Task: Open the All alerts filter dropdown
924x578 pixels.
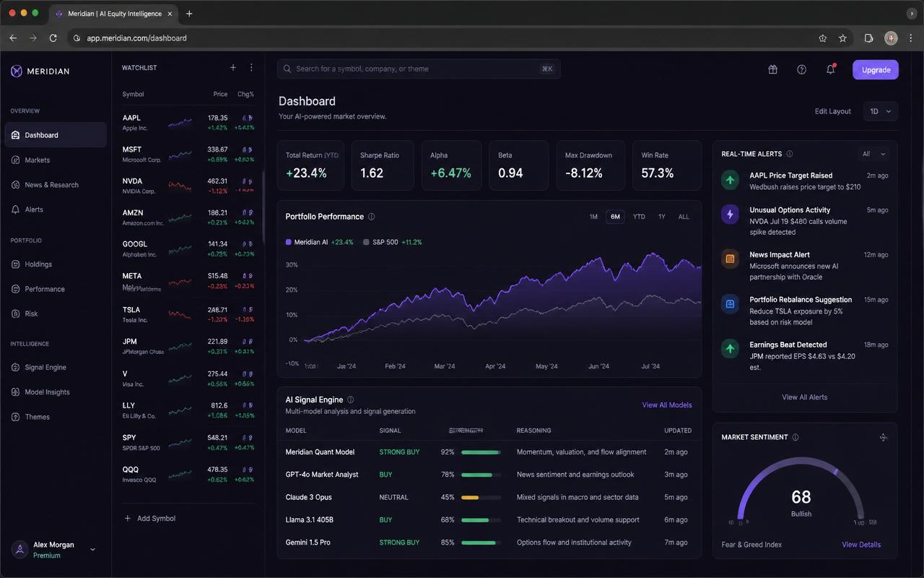Action: [873, 154]
